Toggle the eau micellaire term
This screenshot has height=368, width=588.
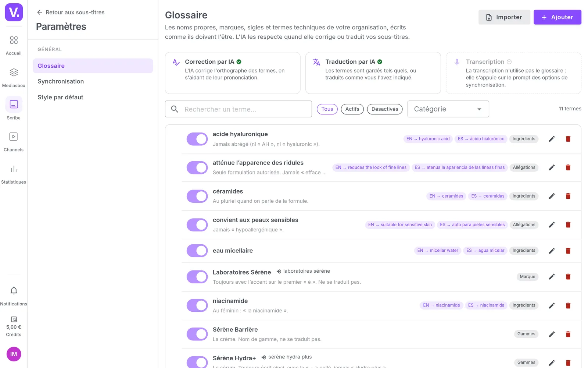point(197,251)
